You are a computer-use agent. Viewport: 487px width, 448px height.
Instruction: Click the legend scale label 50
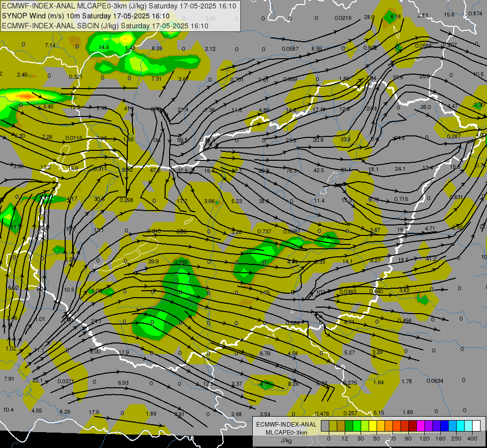pos(377,439)
